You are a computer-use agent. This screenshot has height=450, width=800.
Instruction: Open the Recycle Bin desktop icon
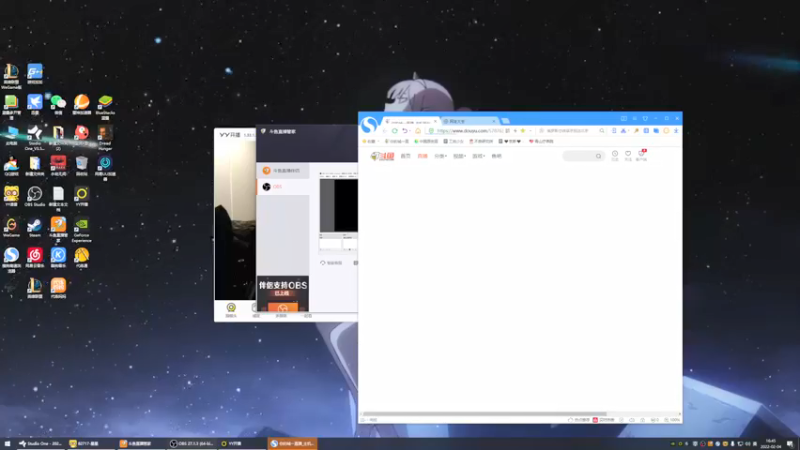[82, 165]
